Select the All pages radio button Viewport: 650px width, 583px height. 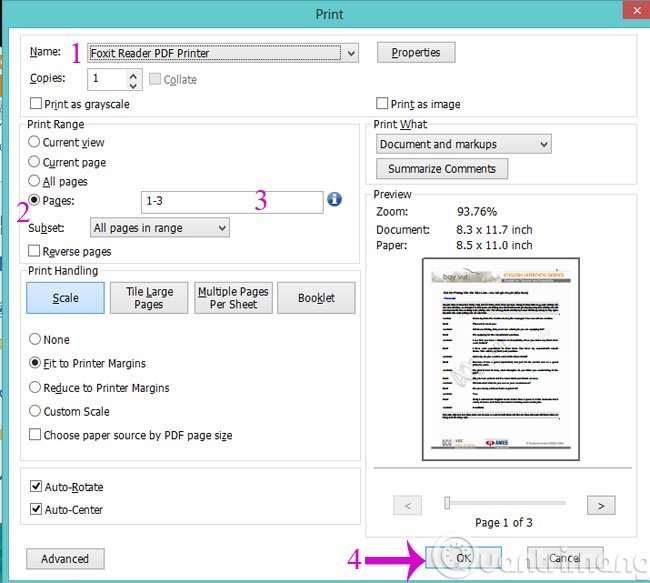35,182
